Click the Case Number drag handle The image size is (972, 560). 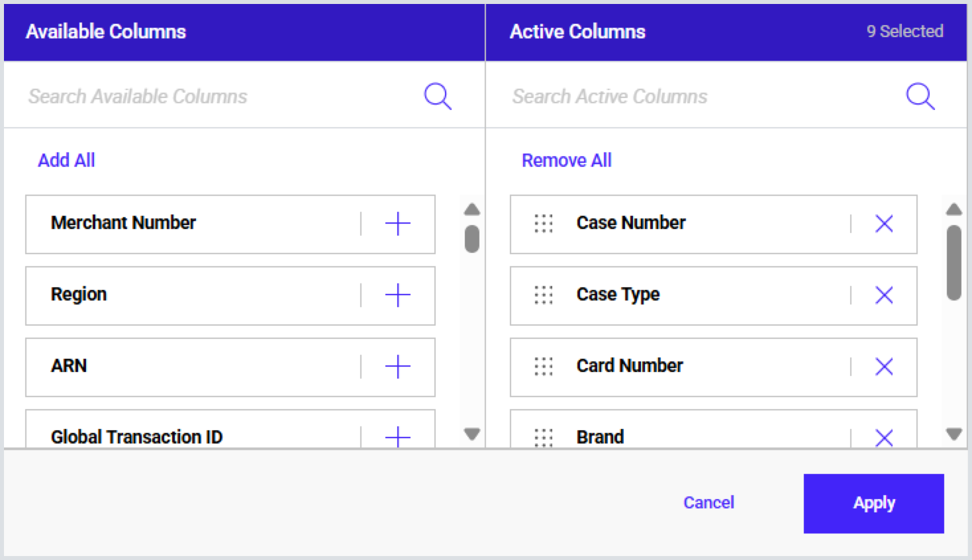(x=543, y=224)
